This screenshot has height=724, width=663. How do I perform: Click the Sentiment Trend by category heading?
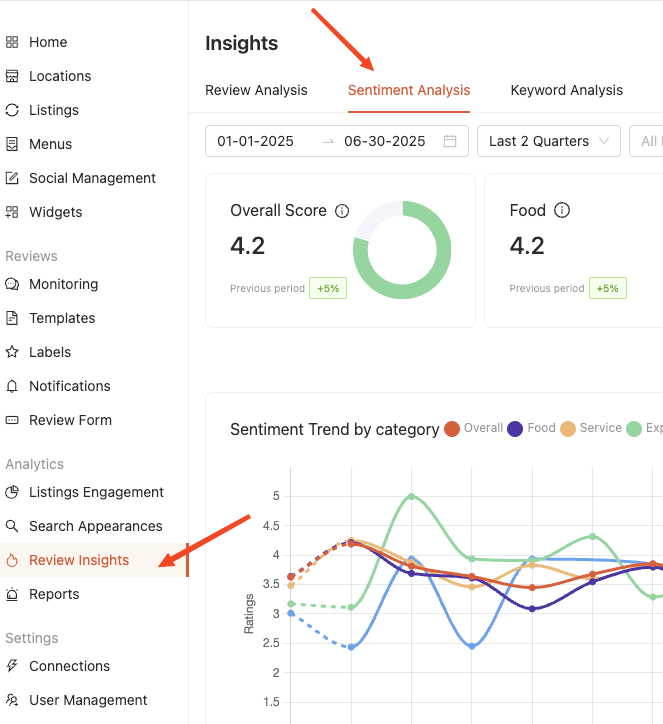pos(335,429)
